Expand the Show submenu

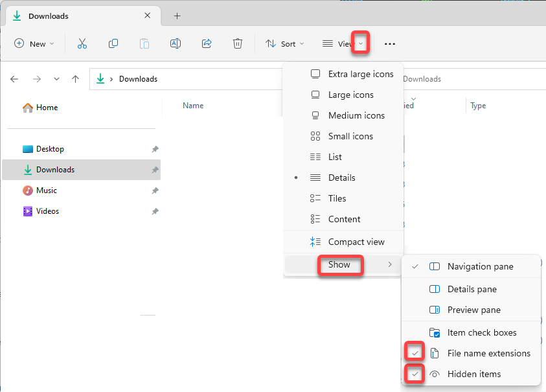pyautogui.click(x=341, y=265)
